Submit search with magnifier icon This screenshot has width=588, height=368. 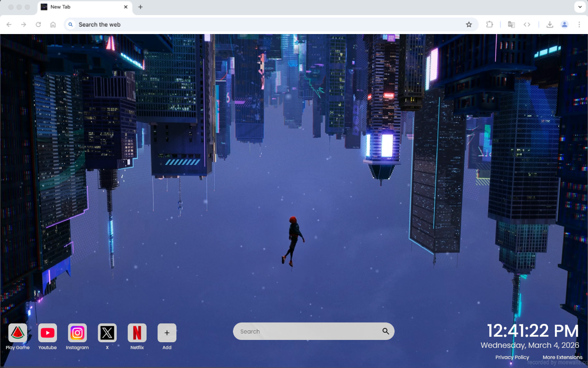385,331
